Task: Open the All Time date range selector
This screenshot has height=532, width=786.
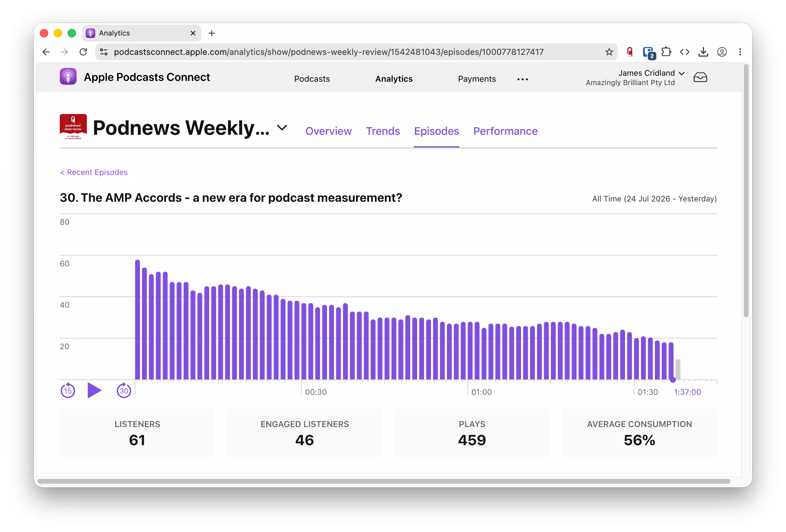Action: coord(654,199)
